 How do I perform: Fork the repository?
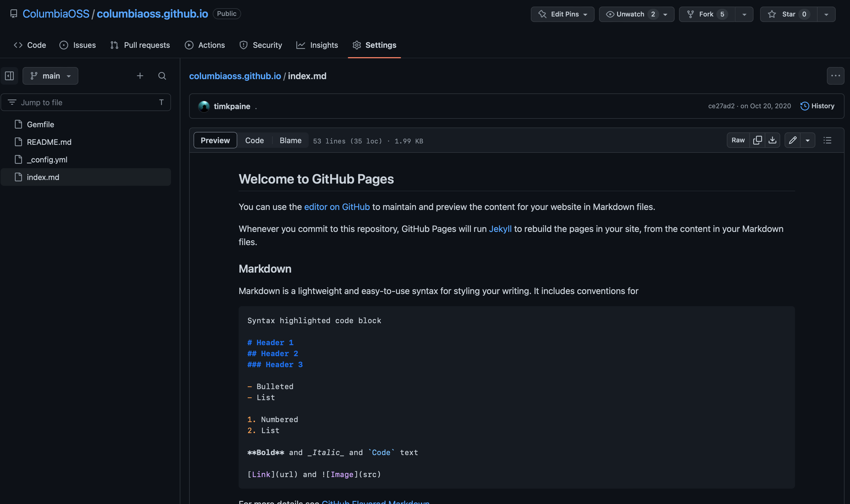tap(707, 14)
